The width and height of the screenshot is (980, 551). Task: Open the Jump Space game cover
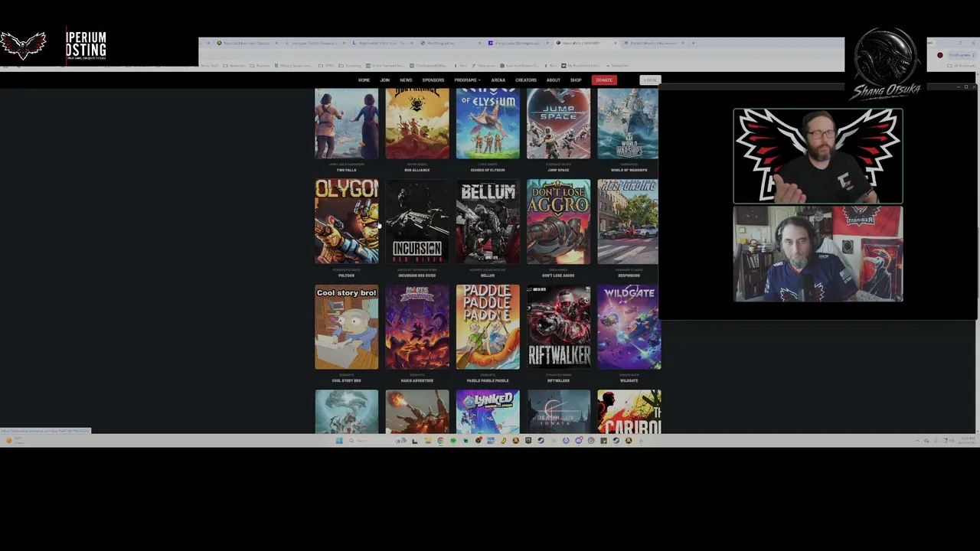[x=558, y=124]
